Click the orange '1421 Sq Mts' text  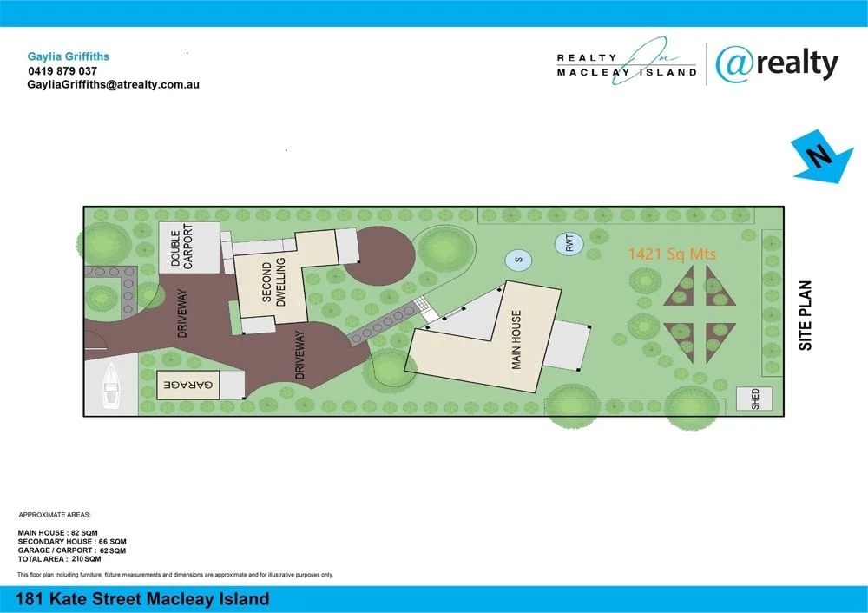point(672,254)
